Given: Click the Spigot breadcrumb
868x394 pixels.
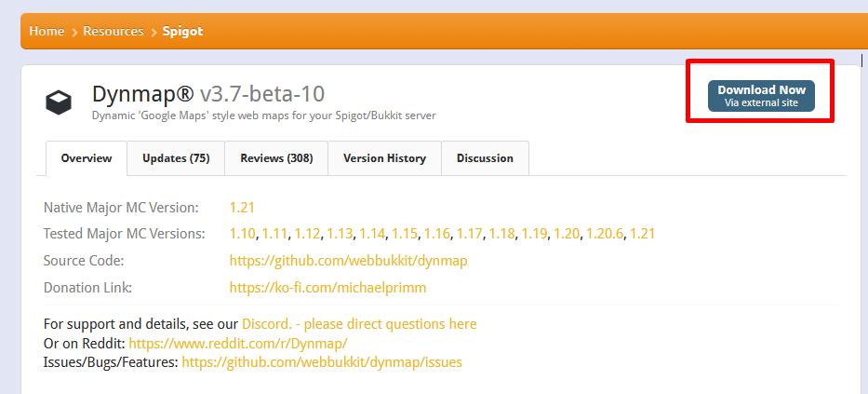Looking at the screenshot, I should click(182, 32).
